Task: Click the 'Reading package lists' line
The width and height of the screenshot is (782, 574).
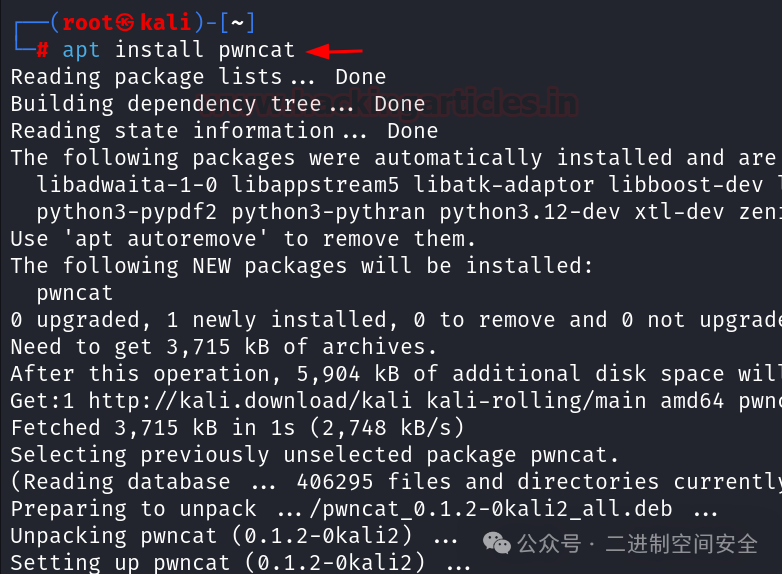Action: [198, 77]
